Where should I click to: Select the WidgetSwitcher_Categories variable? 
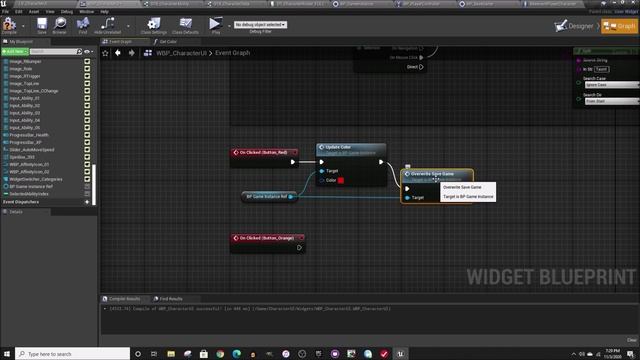36,179
